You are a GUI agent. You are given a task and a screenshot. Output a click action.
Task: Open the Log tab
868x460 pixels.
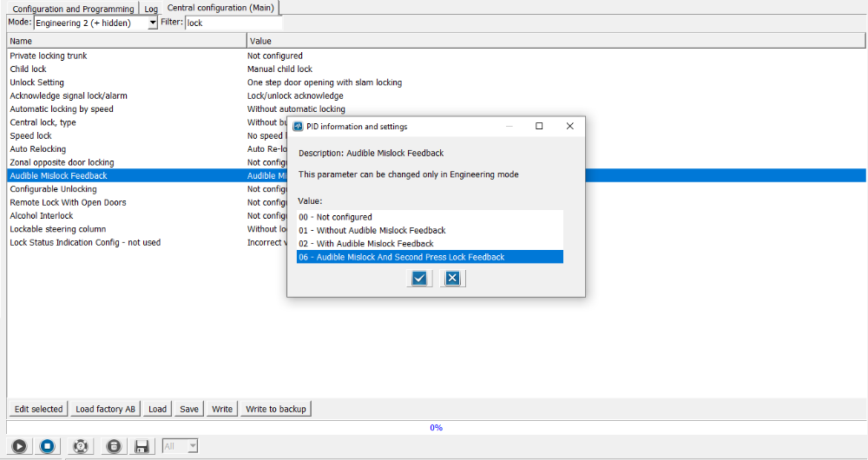151,9
